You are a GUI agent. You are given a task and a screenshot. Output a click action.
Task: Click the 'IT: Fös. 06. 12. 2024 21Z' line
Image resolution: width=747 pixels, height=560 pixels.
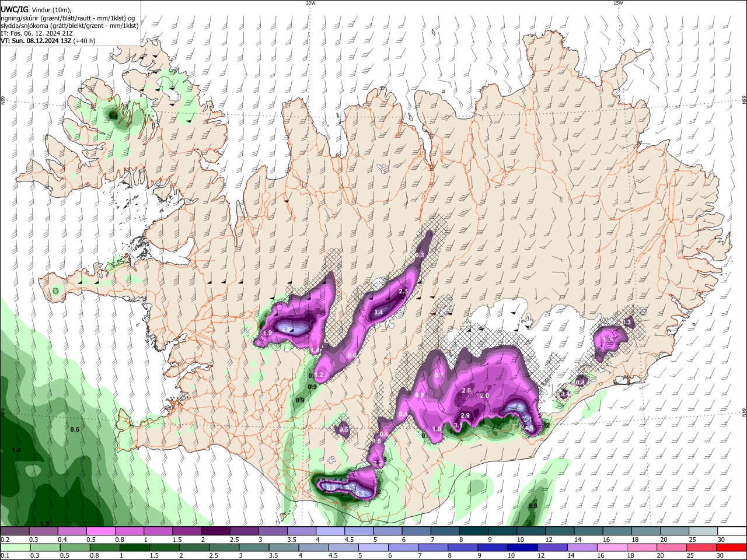pos(37,33)
